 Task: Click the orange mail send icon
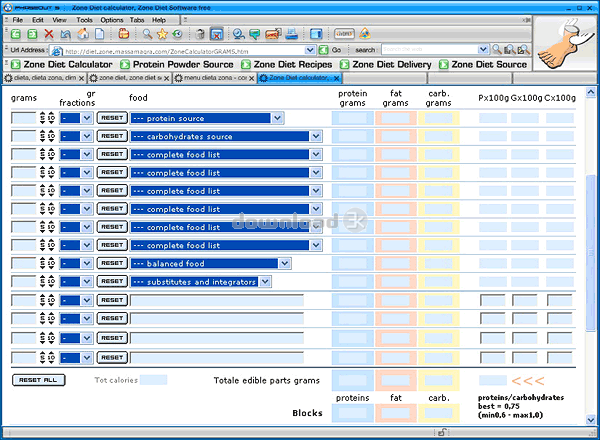click(273, 34)
